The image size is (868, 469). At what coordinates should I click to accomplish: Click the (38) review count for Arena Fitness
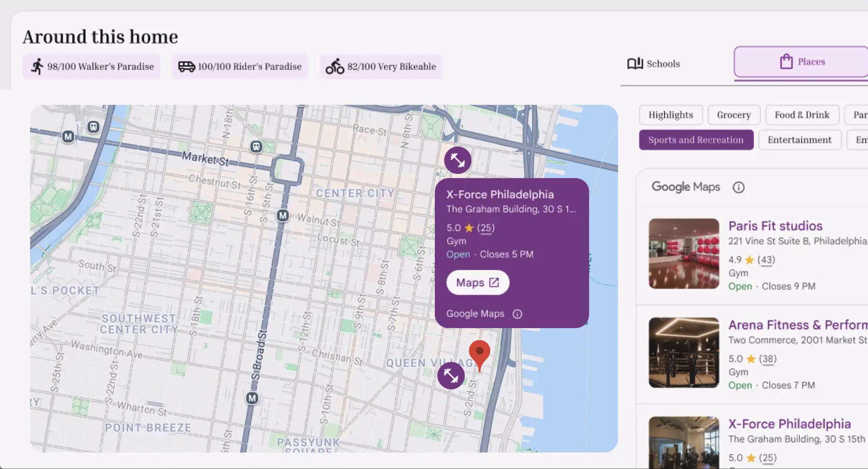click(x=768, y=359)
